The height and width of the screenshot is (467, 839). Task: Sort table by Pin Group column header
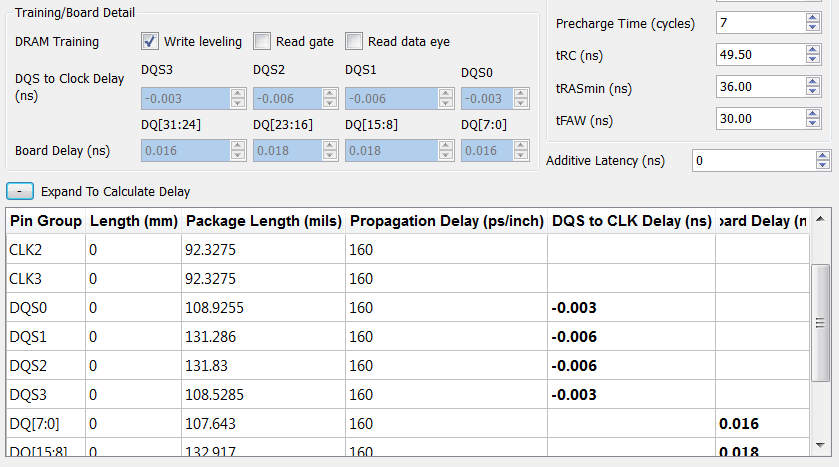coord(44,220)
